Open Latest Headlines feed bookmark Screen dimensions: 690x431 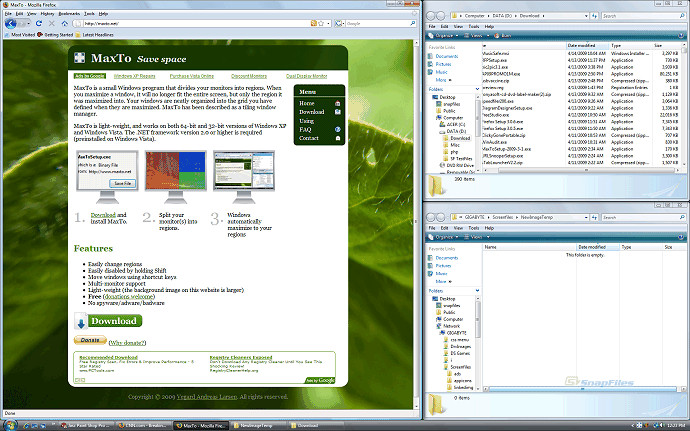[95, 34]
